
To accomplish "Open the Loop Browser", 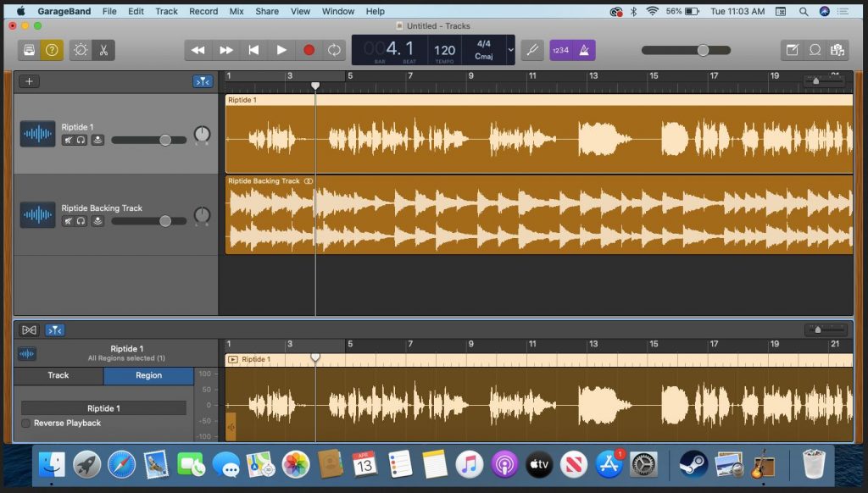I will (x=815, y=50).
